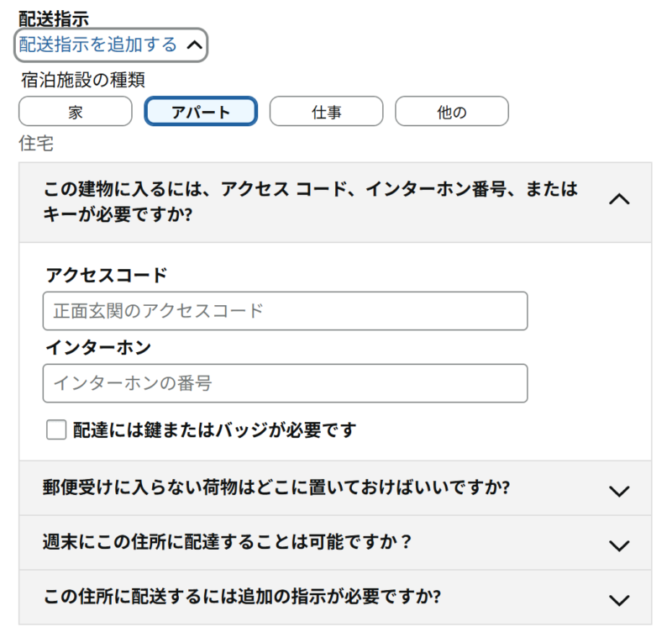
Task: Focus the 正面玄関のアクセスコード input field
Action: tap(285, 311)
